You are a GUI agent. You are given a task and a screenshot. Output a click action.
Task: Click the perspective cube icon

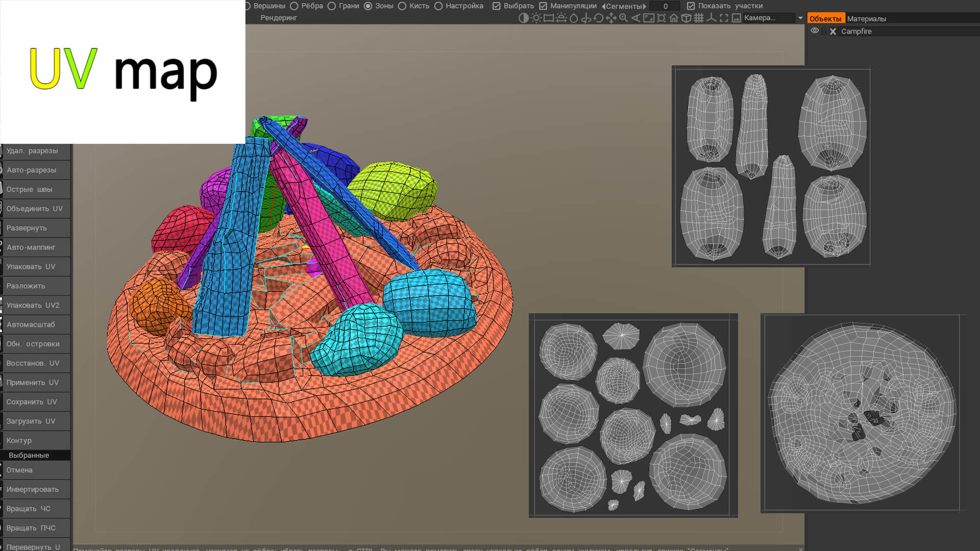pyautogui.click(x=687, y=18)
